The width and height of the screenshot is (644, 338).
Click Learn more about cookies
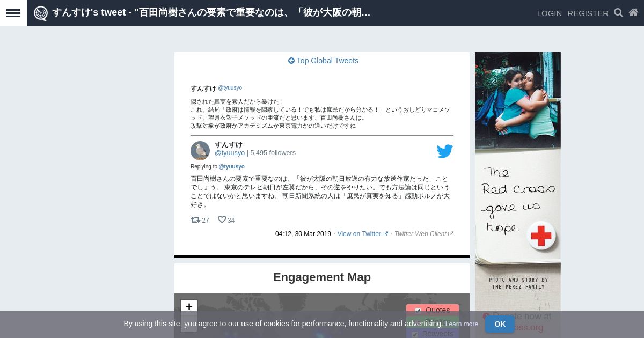click(x=462, y=324)
